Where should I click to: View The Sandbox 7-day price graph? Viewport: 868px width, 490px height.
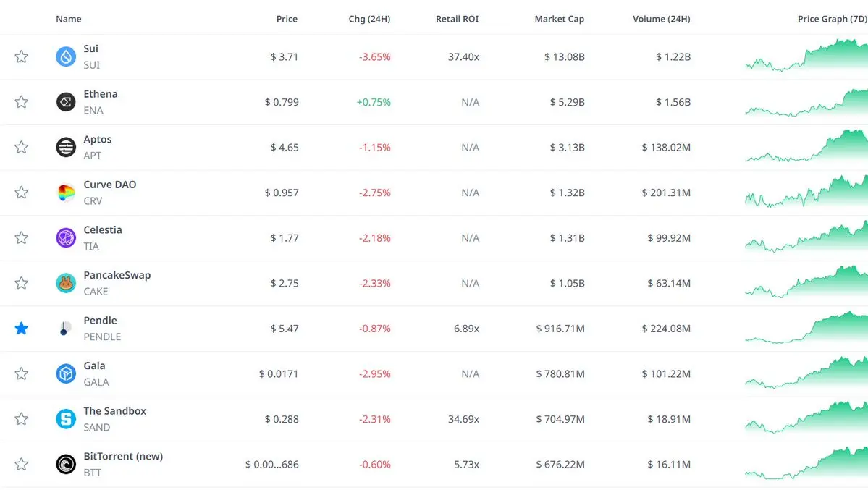[806, 418]
